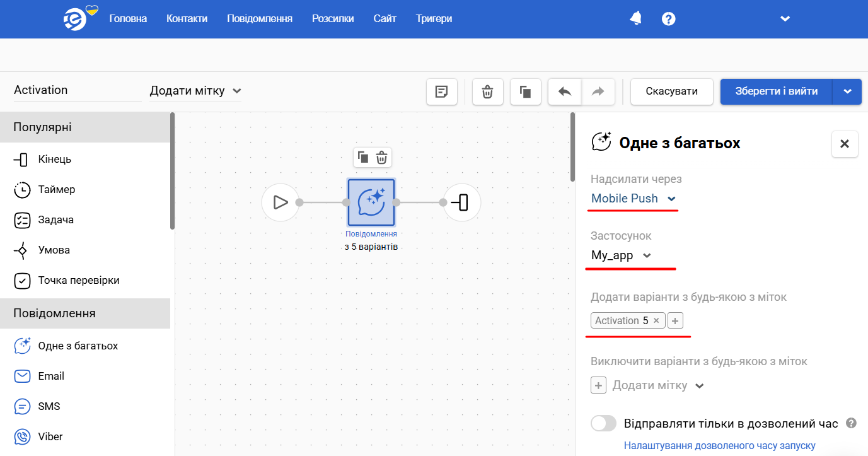Open the Тригери menu
This screenshot has width=868, height=456.
(x=434, y=19)
